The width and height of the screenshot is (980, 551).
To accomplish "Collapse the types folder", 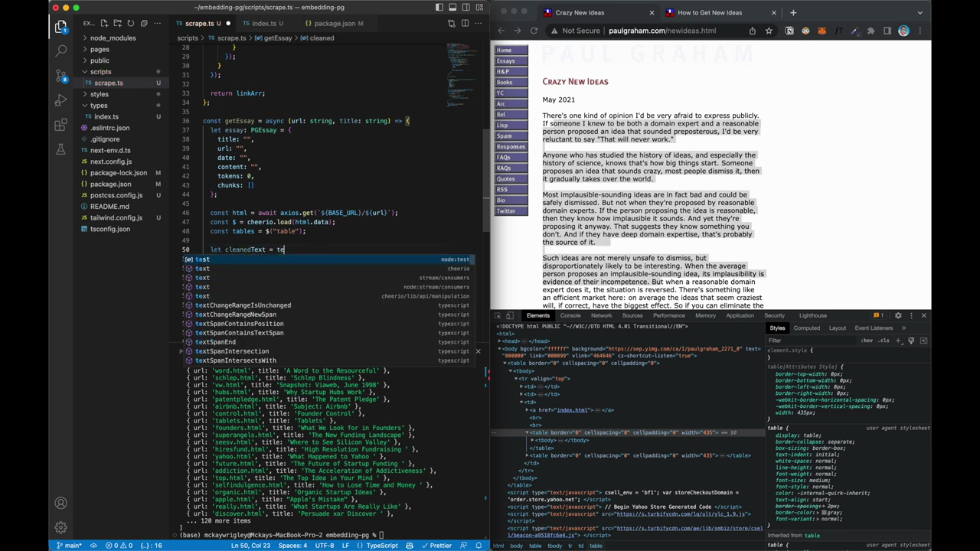I will tap(99, 106).
